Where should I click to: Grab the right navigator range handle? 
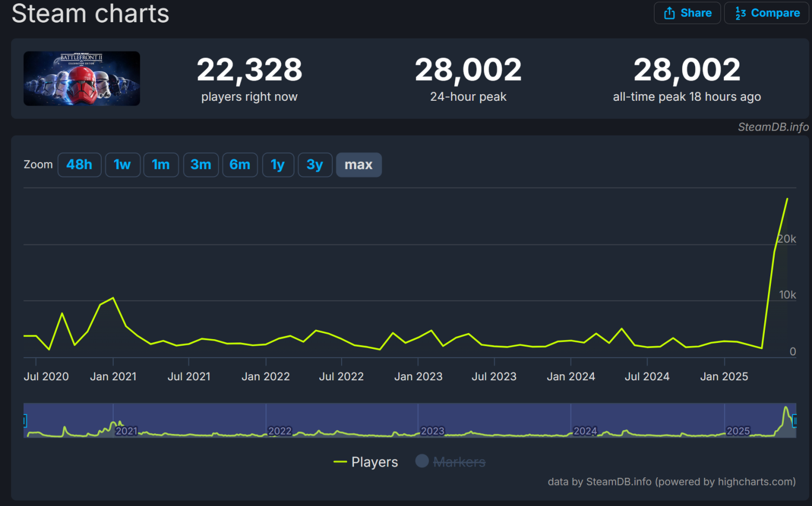794,420
